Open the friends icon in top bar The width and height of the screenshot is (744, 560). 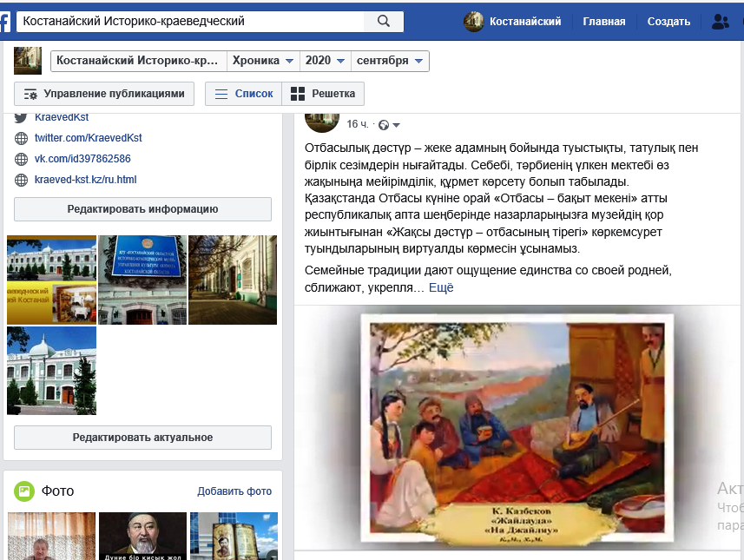721,22
